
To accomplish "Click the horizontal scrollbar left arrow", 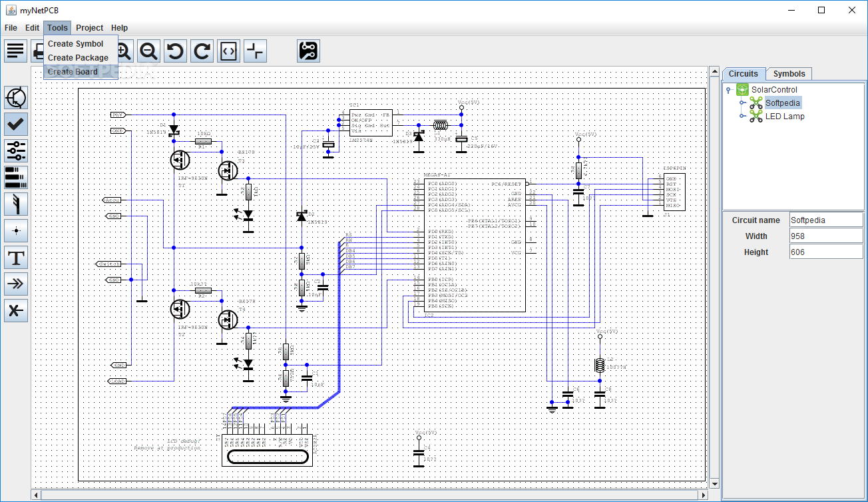I will coord(36,495).
